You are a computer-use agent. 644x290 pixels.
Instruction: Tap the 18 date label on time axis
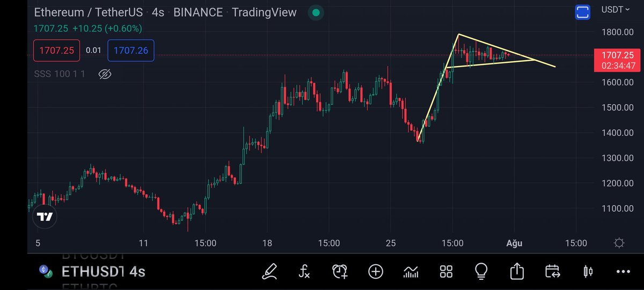pos(267,243)
